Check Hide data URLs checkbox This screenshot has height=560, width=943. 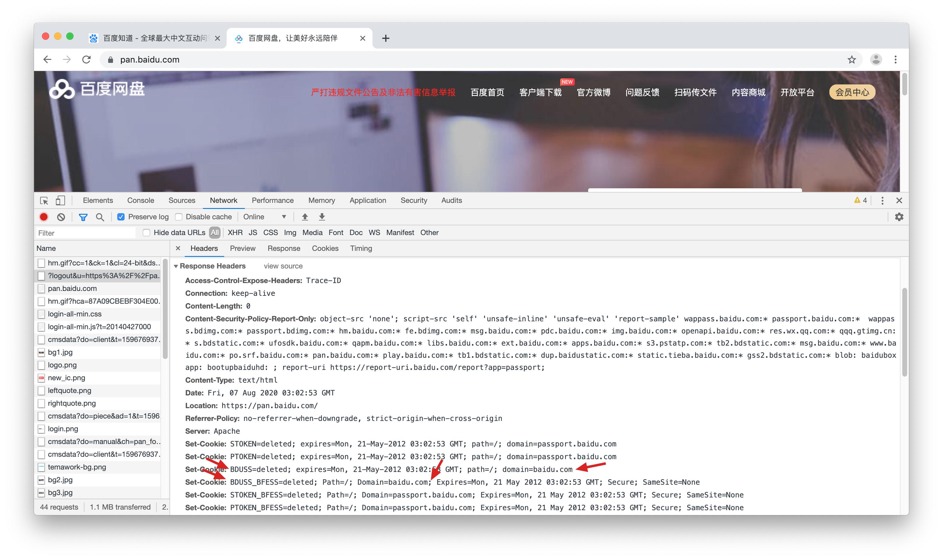[x=146, y=232]
